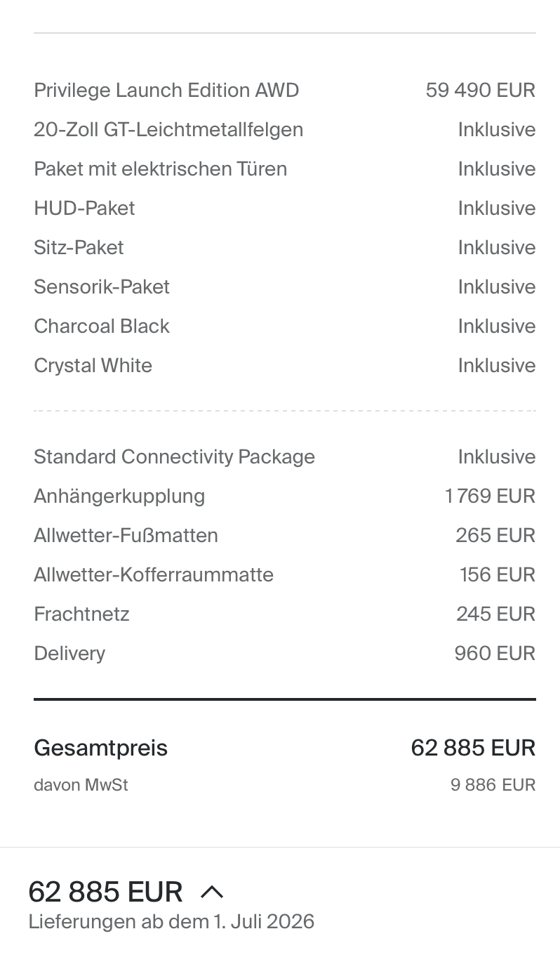Click the Crystal White color option
Screen dimensions: 560x962
[93, 366]
